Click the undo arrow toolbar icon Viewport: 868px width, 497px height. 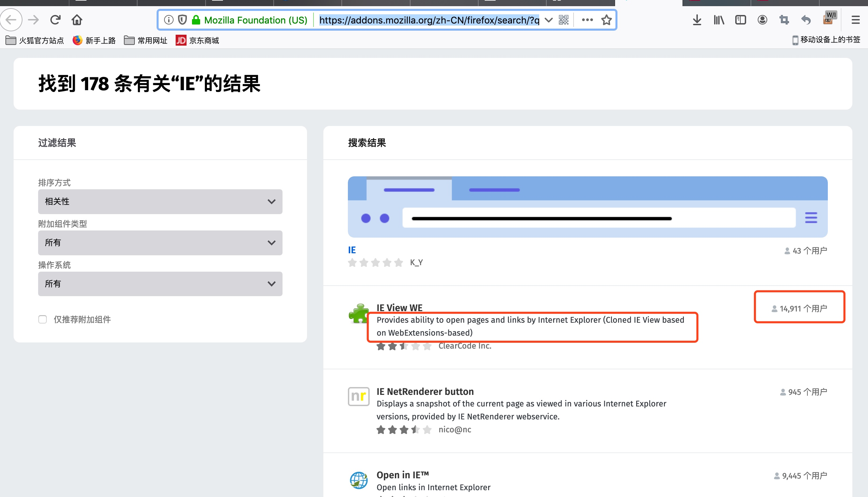(806, 20)
